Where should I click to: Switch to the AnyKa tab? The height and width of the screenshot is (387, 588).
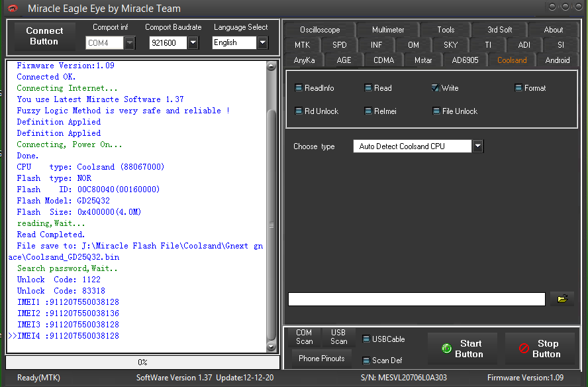(x=304, y=60)
